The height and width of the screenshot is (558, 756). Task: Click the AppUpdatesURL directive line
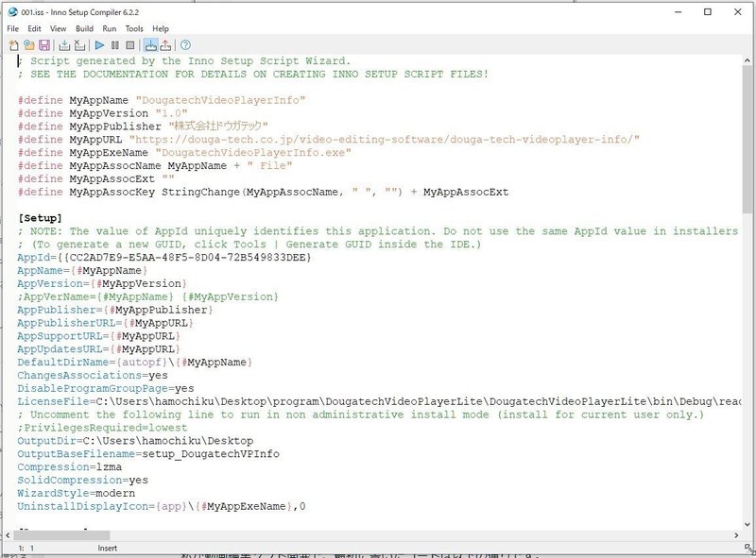pos(99,349)
